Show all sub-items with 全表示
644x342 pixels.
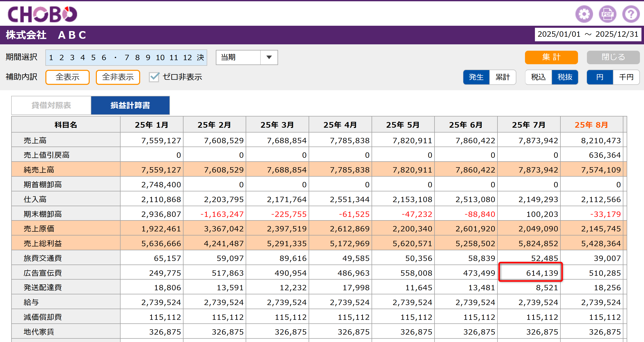(x=68, y=77)
